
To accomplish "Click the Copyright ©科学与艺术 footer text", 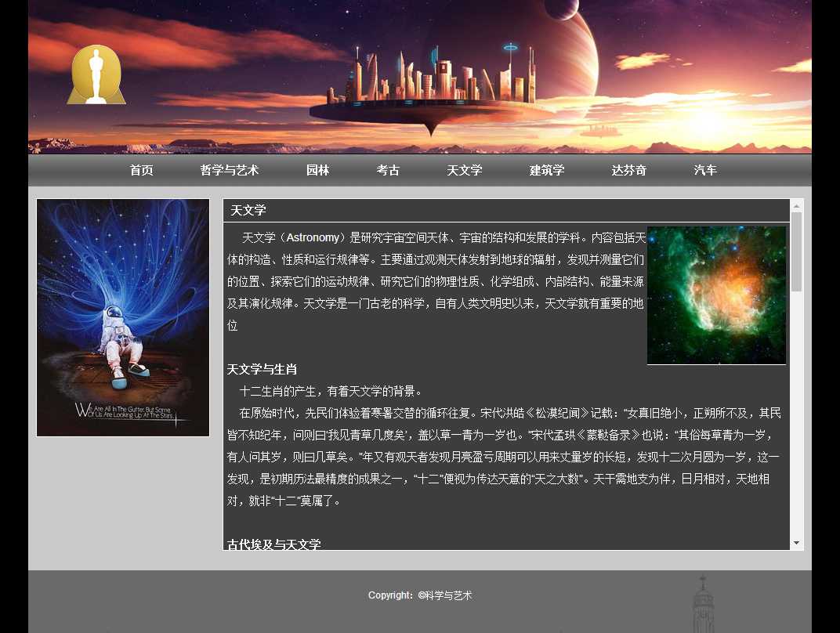I will 420,595.
